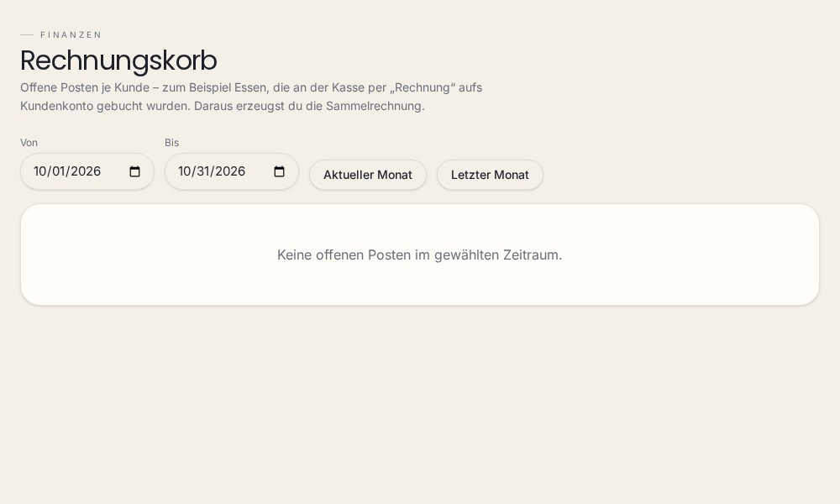This screenshot has width=840, height=504.
Task: Select Aktueller Monat button
Action: (x=368, y=175)
